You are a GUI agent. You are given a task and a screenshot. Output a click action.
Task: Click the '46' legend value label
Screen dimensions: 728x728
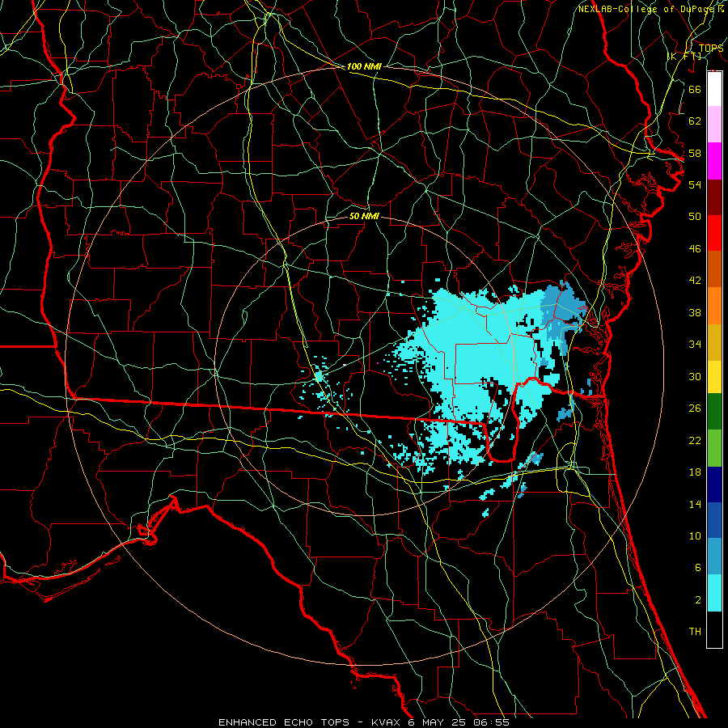click(x=695, y=249)
